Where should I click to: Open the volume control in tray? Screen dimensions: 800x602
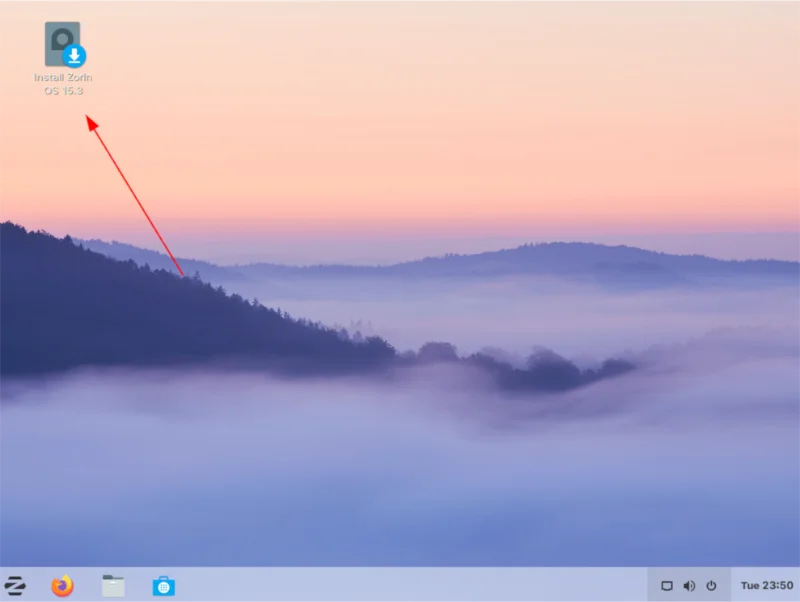tap(689, 586)
